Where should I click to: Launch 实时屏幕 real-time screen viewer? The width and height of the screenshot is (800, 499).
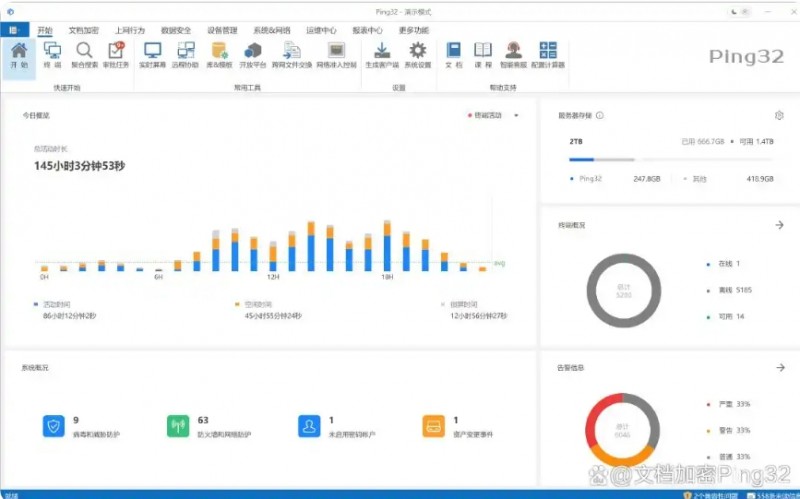click(x=152, y=54)
